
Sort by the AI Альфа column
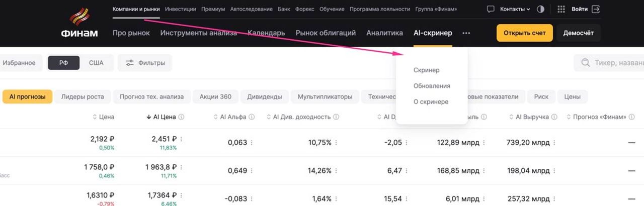point(230,117)
